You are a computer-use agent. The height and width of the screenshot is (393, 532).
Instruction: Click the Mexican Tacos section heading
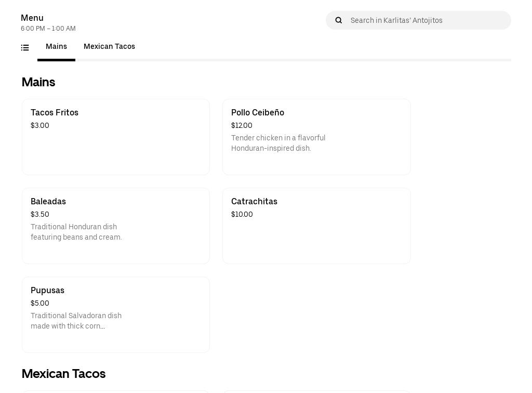click(63, 374)
